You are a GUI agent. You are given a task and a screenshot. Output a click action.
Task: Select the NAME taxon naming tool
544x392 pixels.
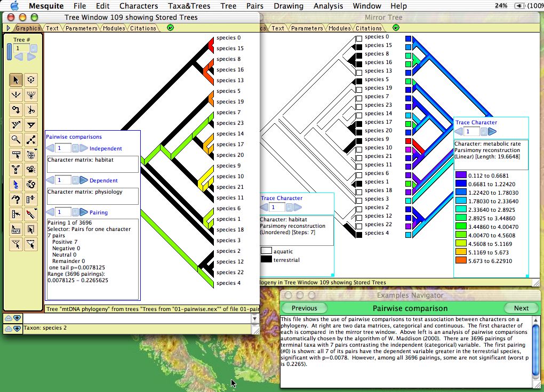tap(16, 229)
